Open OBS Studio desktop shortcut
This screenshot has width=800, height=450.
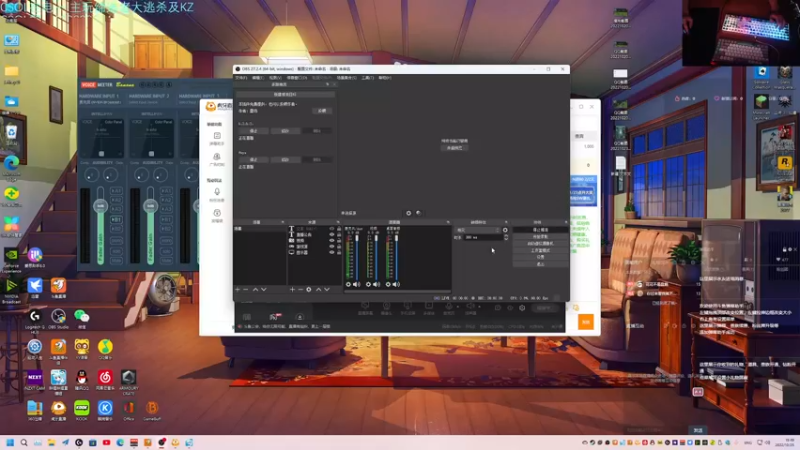(58, 318)
